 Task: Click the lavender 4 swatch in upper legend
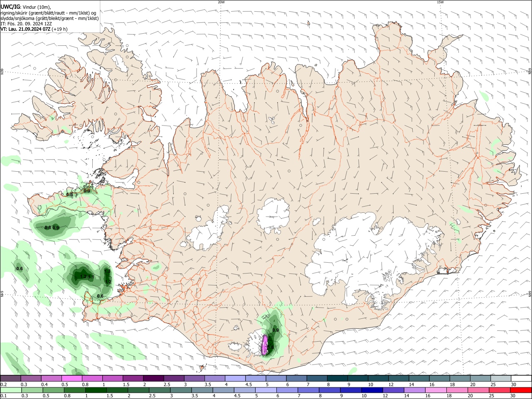pyautogui.click(x=235, y=378)
